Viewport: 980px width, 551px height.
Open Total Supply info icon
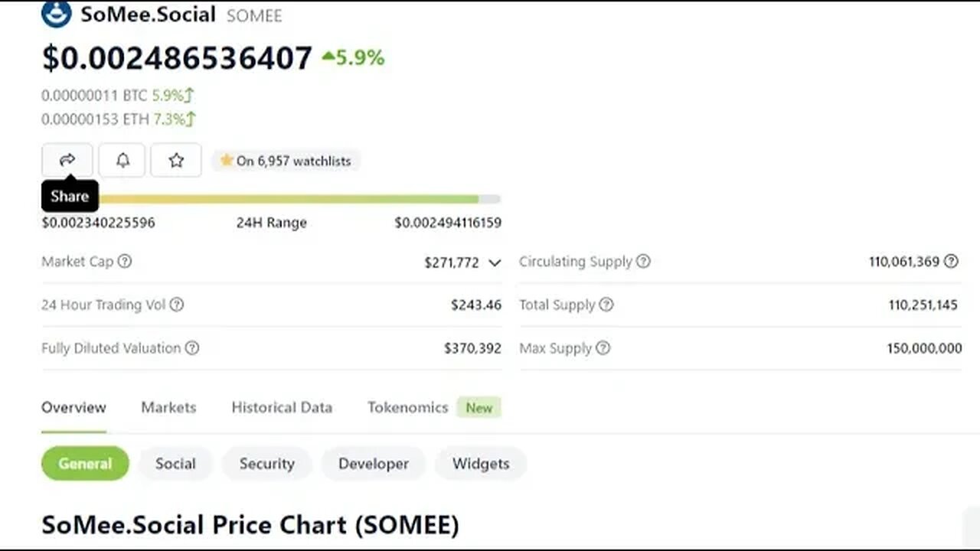click(x=606, y=305)
